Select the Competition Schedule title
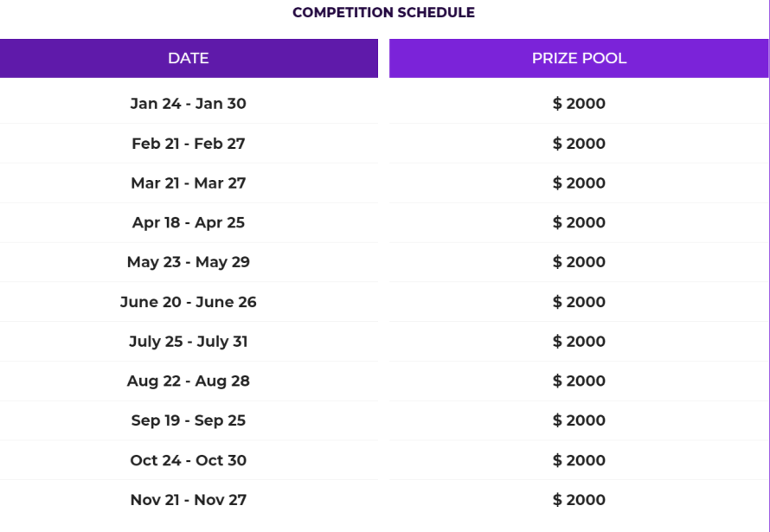Image resolution: width=770 pixels, height=532 pixels. coord(383,12)
